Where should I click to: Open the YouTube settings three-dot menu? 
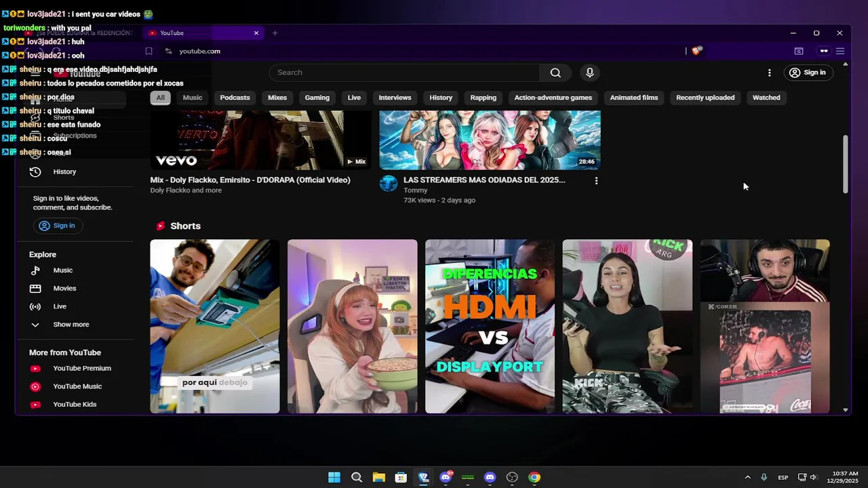click(x=769, y=73)
